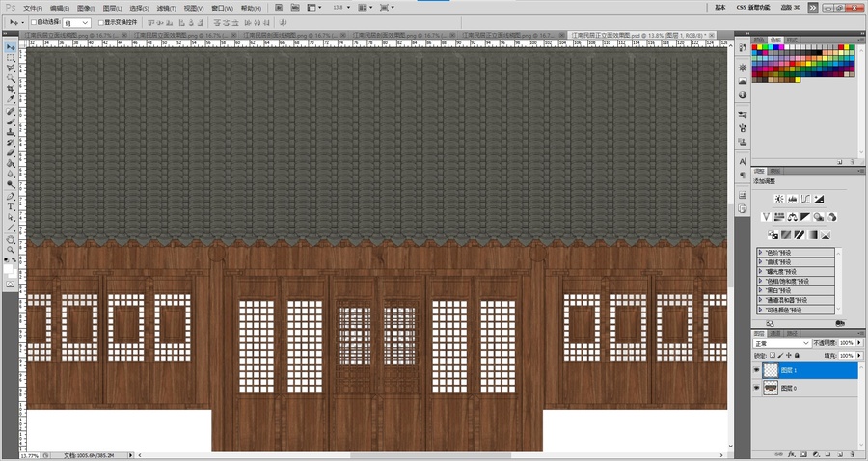The image size is (868, 461).
Task: Switch to the 3D workspace
Action: coord(791,7)
